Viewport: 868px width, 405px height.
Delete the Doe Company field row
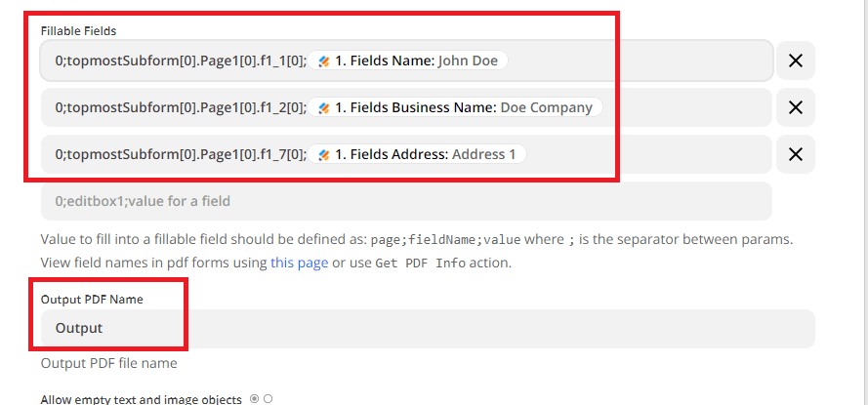(x=795, y=107)
